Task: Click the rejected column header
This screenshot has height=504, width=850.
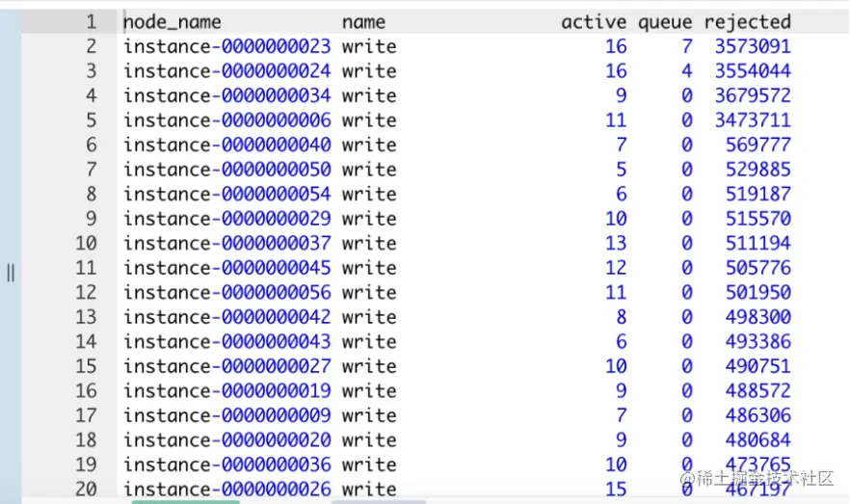Action: 747,21
